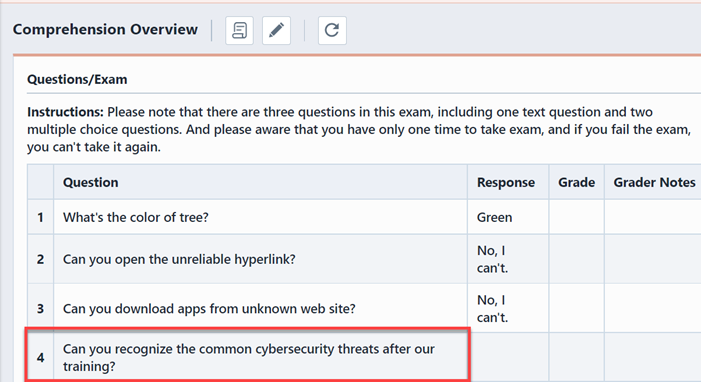Click row number 3
The height and width of the screenshot is (382, 701).
coord(40,308)
